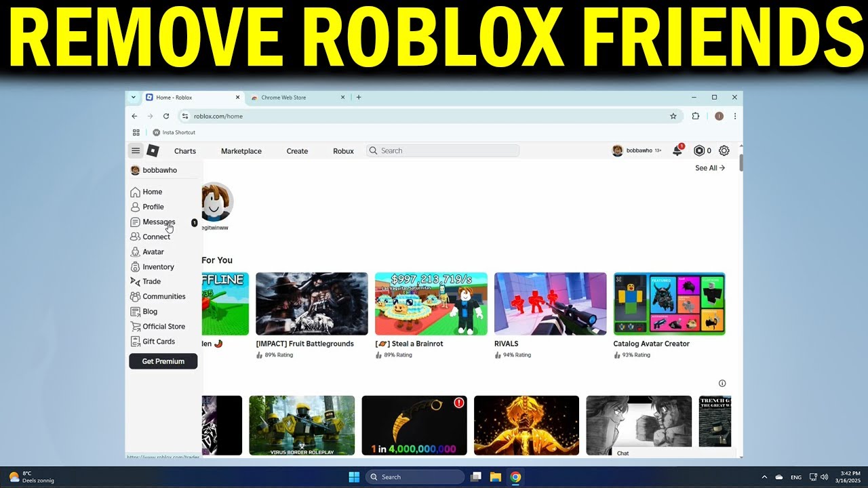Click the Avatar sidebar icon
868x488 pixels.
pyautogui.click(x=135, y=251)
